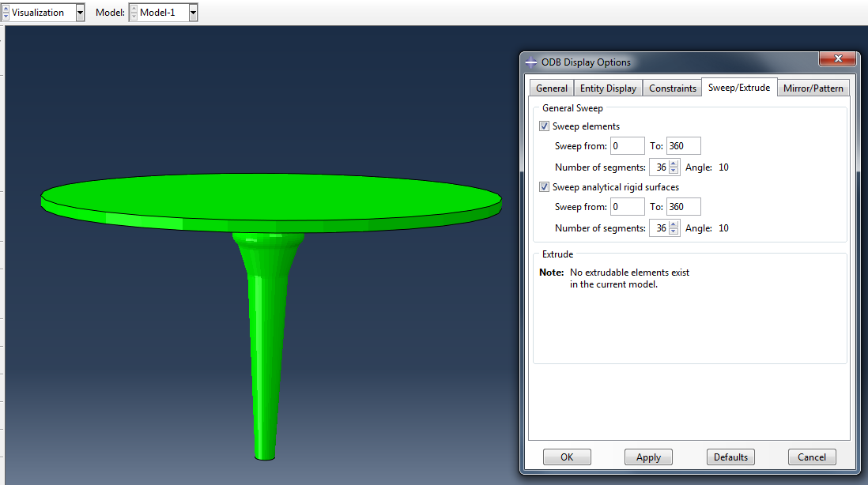The height and width of the screenshot is (485, 868).
Task: Select the To field showing 360
Action: coord(683,145)
